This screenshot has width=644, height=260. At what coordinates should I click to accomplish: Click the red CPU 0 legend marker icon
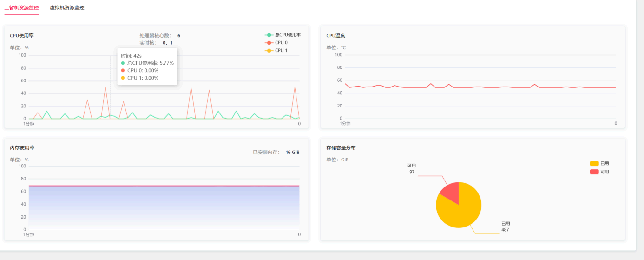pyautogui.click(x=269, y=43)
